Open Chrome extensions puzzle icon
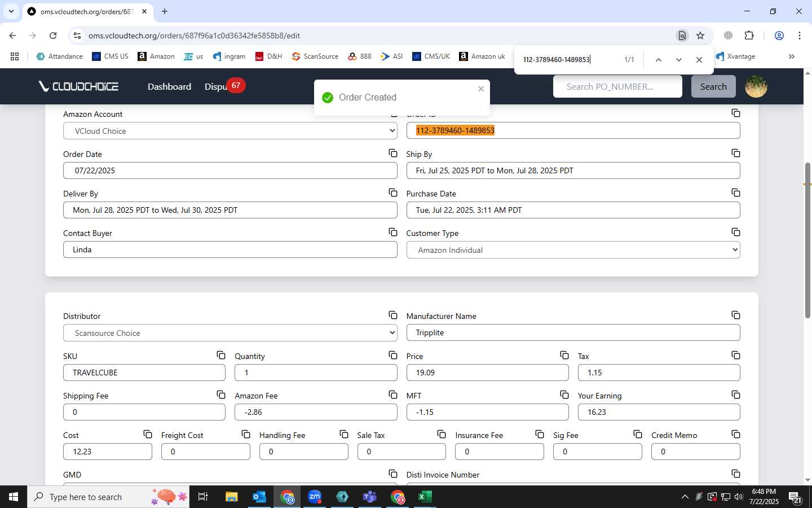 pyautogui.click(x=749, y=36)
